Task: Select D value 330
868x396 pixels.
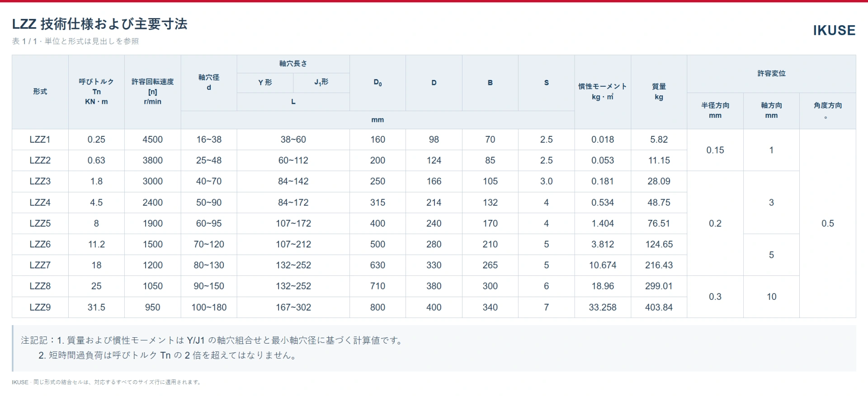Action: pos(434,266)
